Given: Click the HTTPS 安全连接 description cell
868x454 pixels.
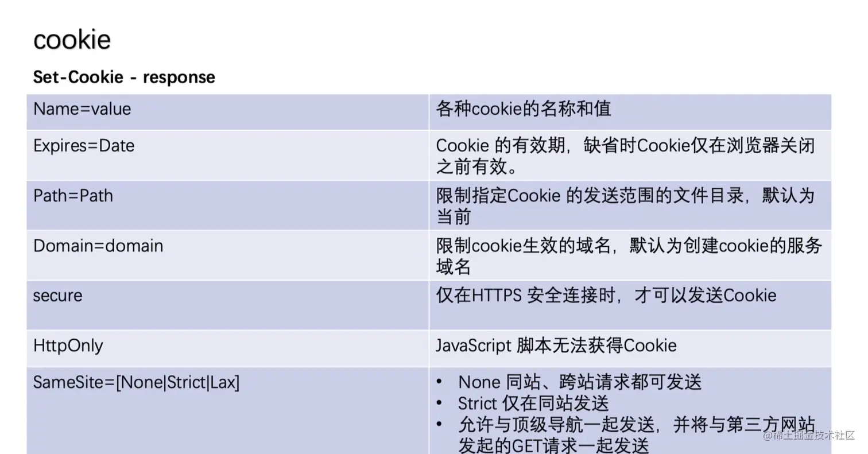Looking at the screenshot, I should [606, 295].
